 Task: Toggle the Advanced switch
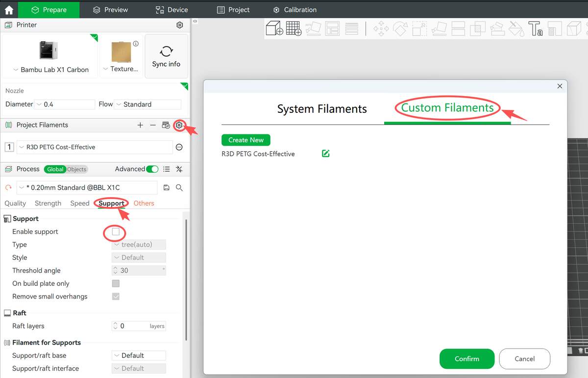coord(152,169)
